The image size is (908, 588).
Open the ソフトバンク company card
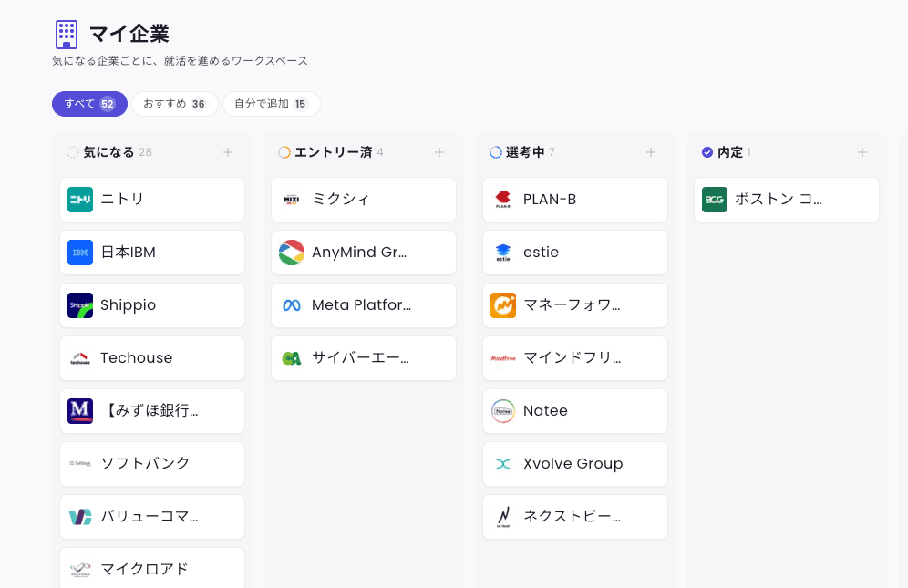(x=152, y=464)
